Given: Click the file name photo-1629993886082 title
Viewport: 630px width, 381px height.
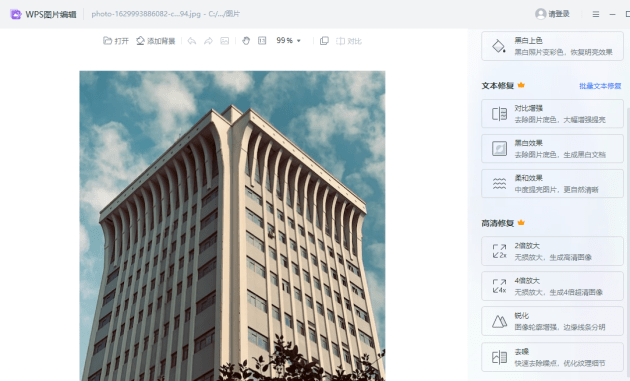Looking at the screenshot, I should coord(165,14).
